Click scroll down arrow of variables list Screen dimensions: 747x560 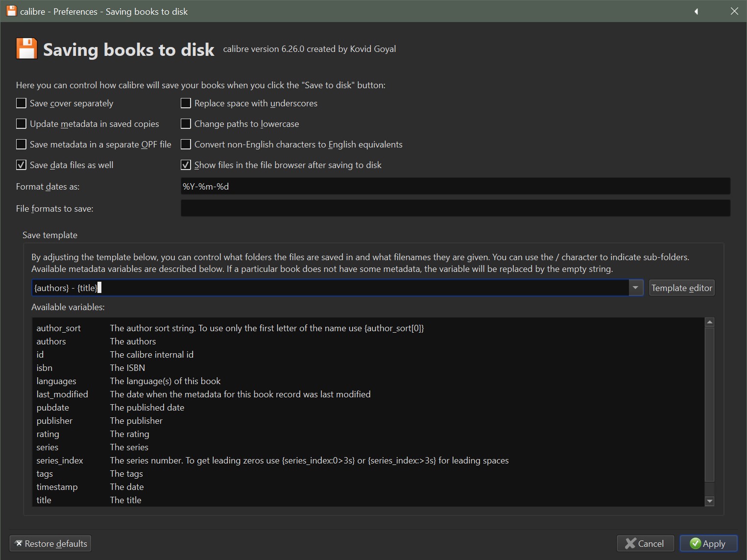point(709,501)
